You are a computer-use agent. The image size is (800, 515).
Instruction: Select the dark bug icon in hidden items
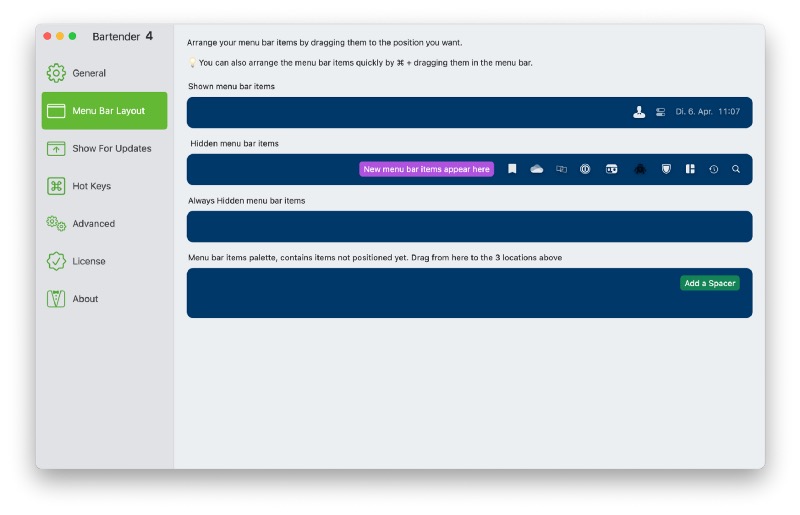(x=640, y=169)
